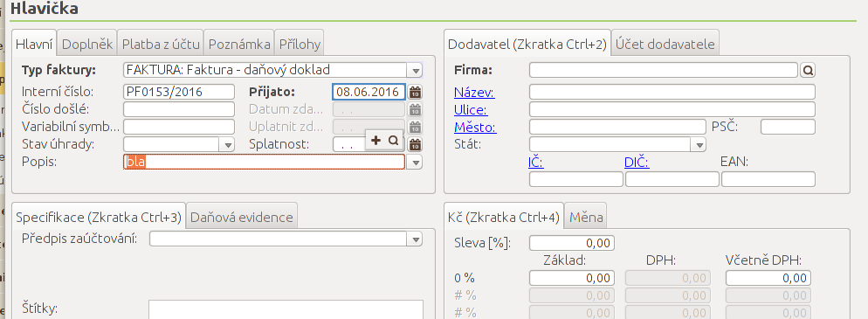
Task: Click the Název link
Action: pyautogui.click(x=474, y=93)
